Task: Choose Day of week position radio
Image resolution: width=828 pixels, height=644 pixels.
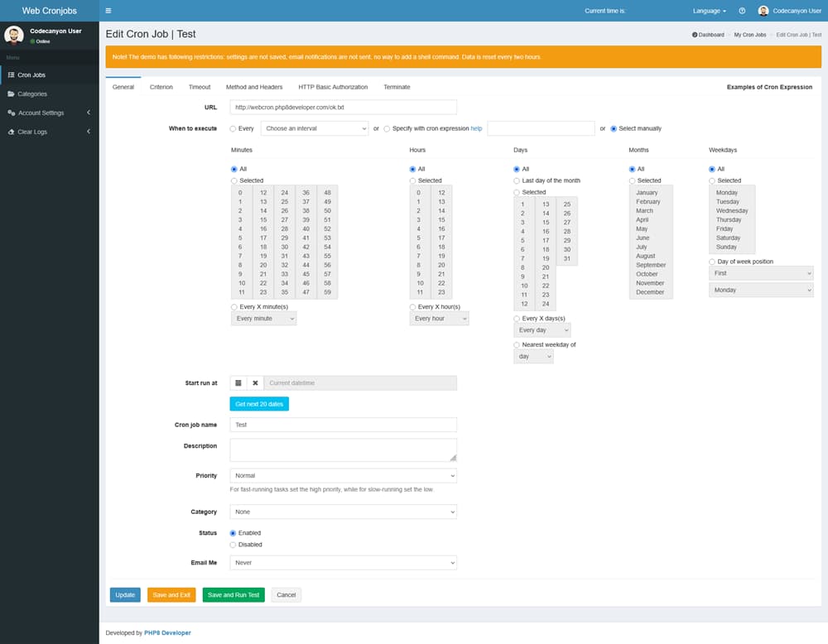Action: (712, 262)
